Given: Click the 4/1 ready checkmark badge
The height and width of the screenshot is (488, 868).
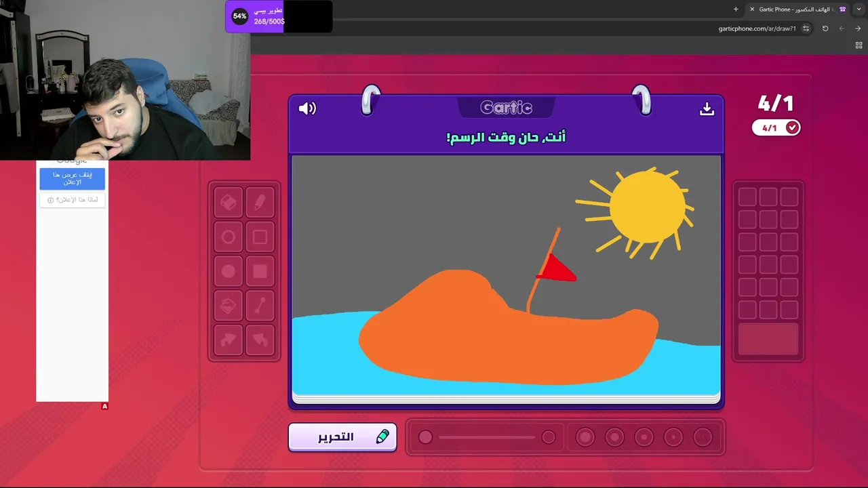Looking at the screenshot, I should click(x=776, y=127).
